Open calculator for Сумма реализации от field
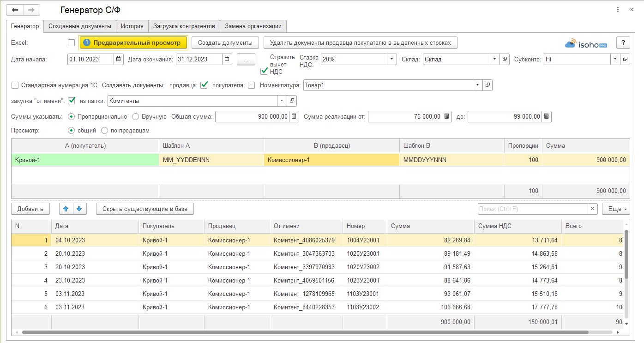Image resolution: width=644 pixels, height=343 pixels. point(447,117)
